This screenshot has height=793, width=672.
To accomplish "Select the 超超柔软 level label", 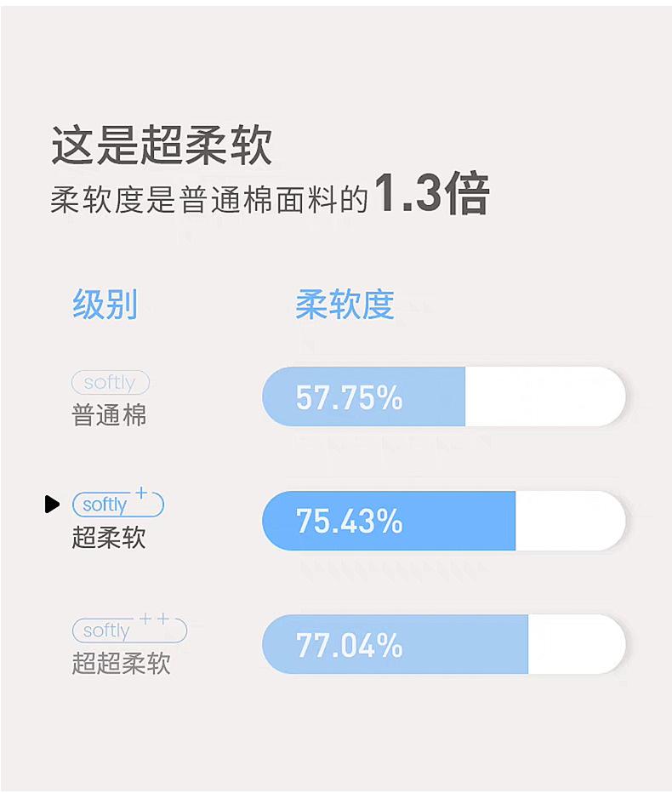I will 121,664.
